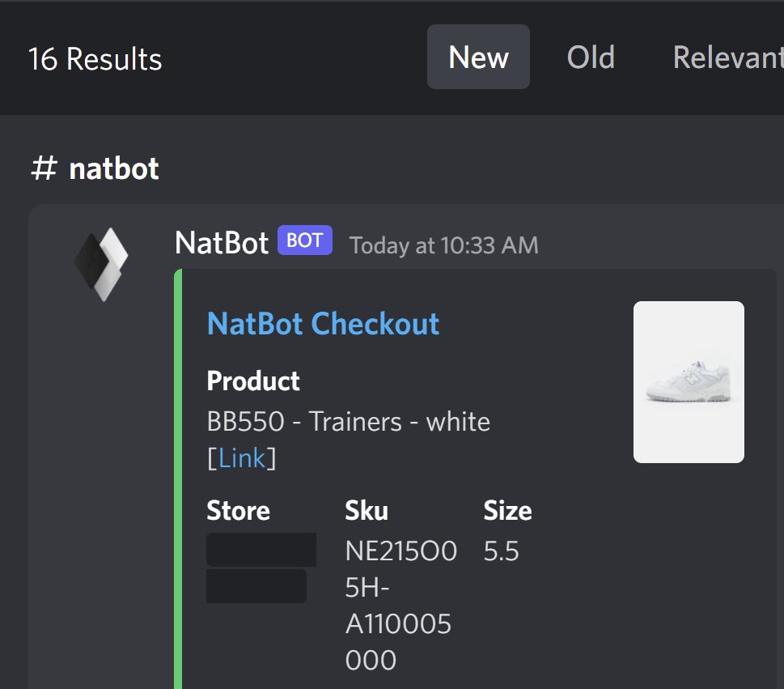Image resolution: width=784 pixels, height=689 pixels.
Task: Click the purple BOT badge
Action: (304, 240)
